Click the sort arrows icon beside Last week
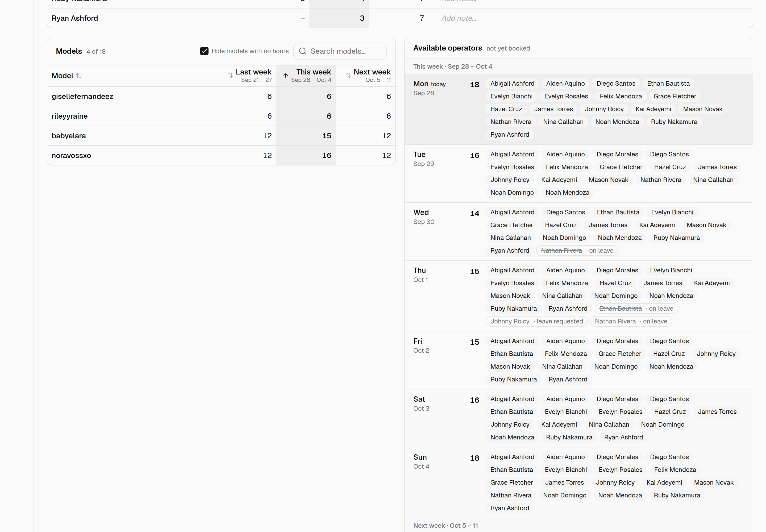Viewport: 766px width, 532px height. click(x=230, y=76)
